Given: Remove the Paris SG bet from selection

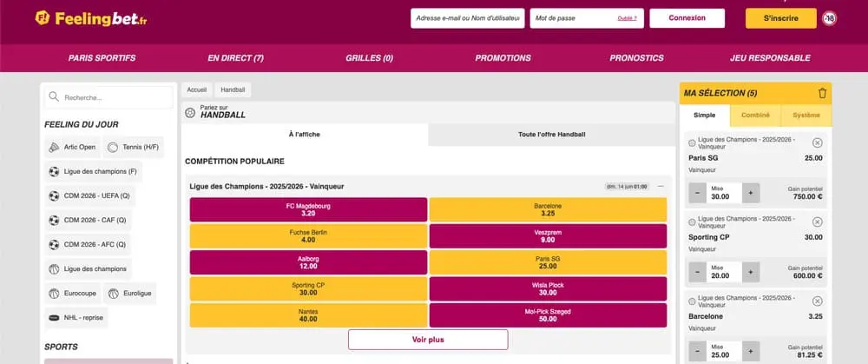Looking at the screenshot, I should tap(817, 143).
